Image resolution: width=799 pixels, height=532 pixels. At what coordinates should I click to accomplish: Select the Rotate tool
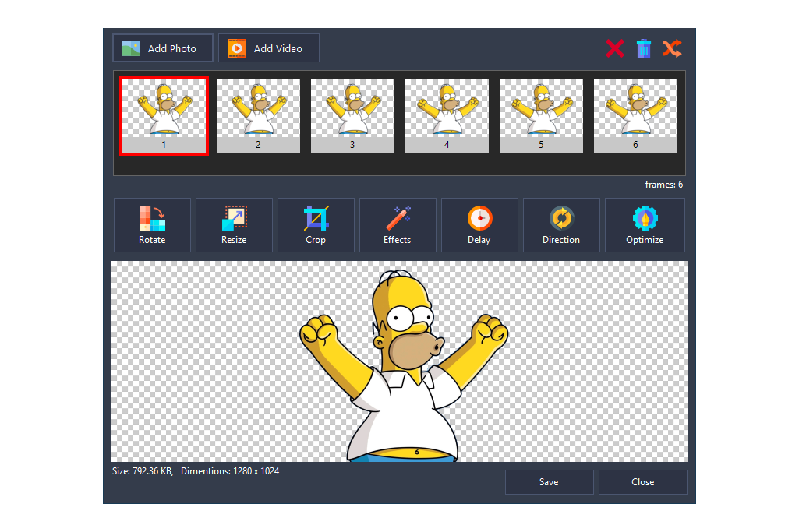[152, 225]
